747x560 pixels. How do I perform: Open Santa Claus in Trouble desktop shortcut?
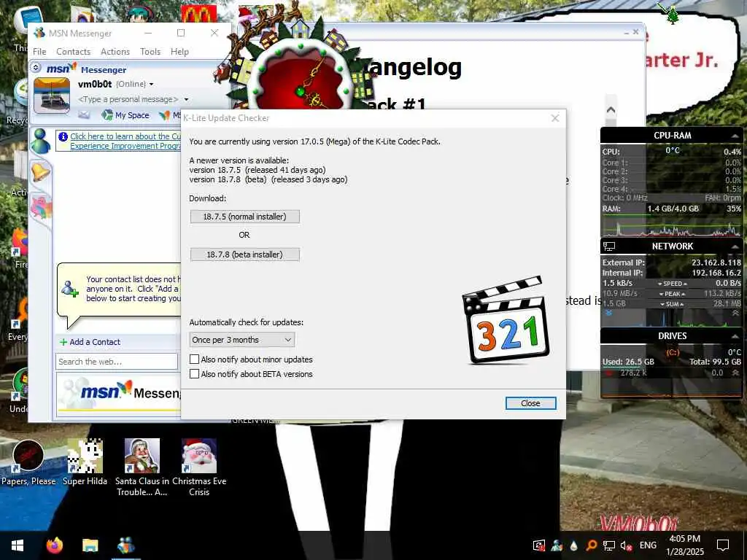pos(142,467)
